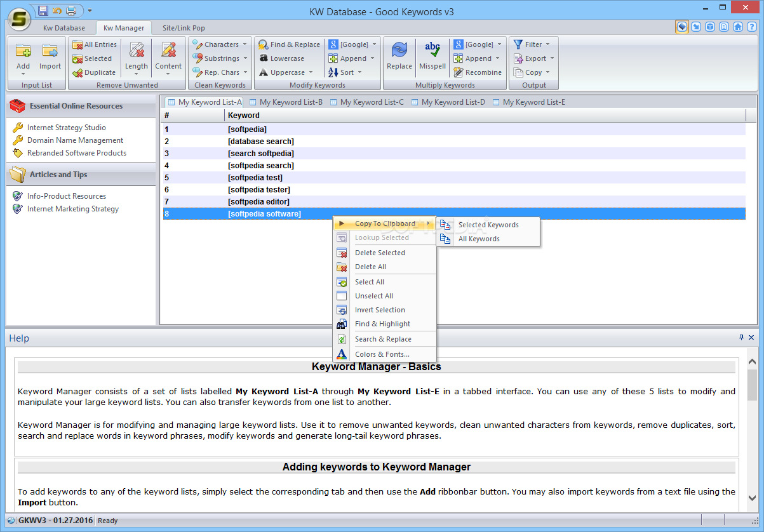Open Rebranded Software Products link
764x532 pixels.
pos(76,153)
